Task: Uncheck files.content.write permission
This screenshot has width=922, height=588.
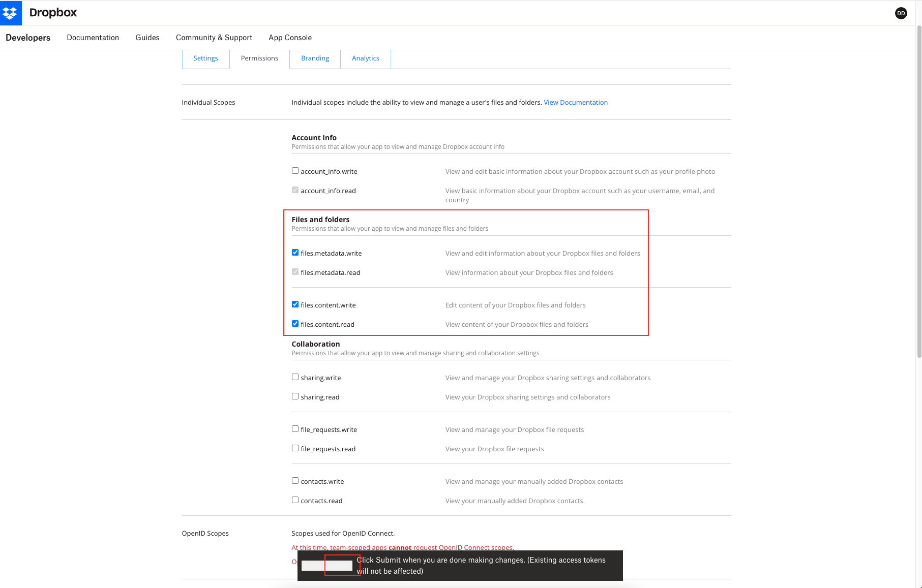Action: pyautogui.click(x=295, y=304)
